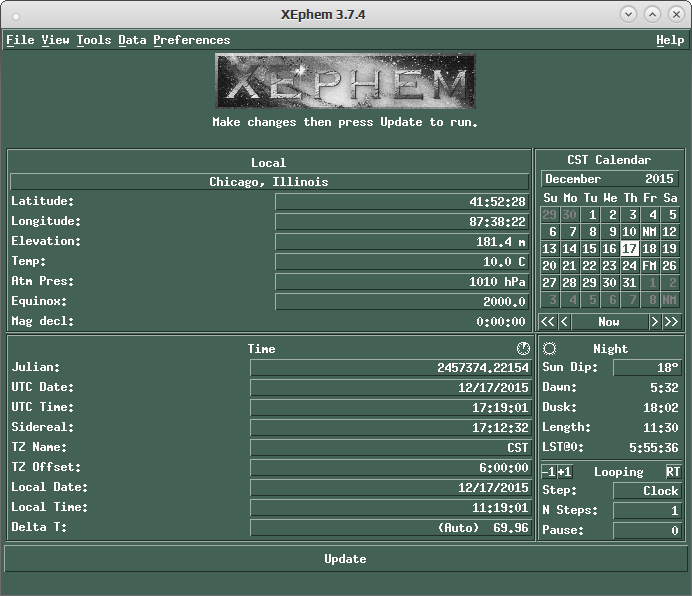Click the Dusk time 18:02
The image size is (692, 596).
[661, 407]
